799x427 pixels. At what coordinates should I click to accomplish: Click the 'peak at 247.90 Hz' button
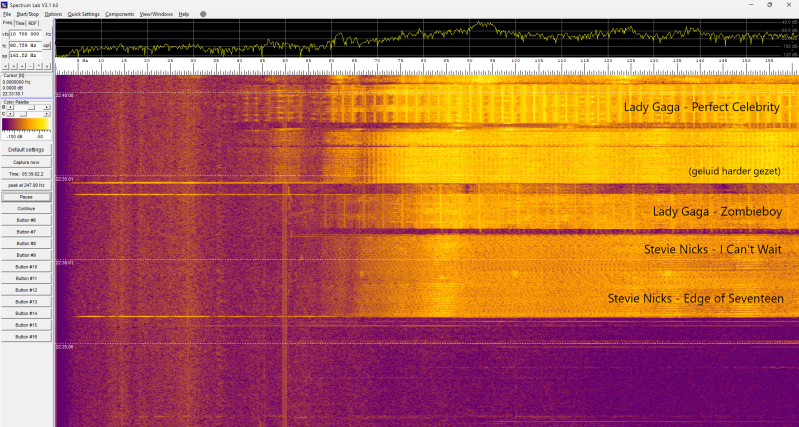(x=26, y=185)
